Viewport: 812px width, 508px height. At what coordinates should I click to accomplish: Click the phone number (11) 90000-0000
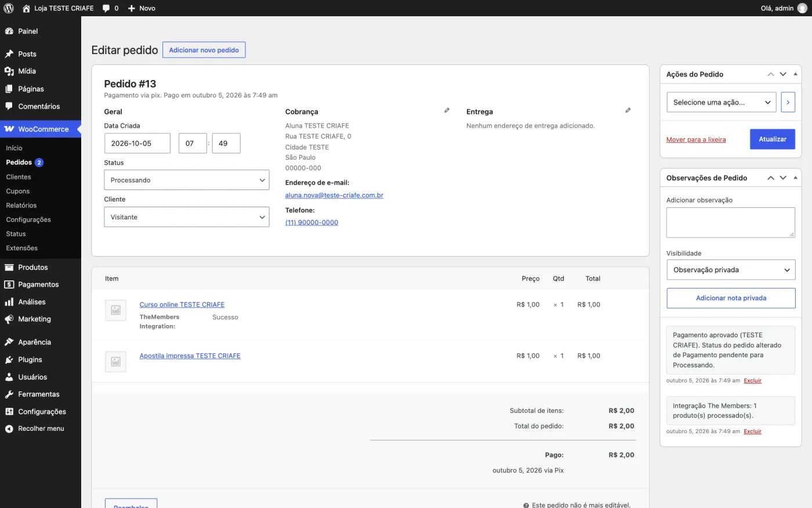point(311,222)
